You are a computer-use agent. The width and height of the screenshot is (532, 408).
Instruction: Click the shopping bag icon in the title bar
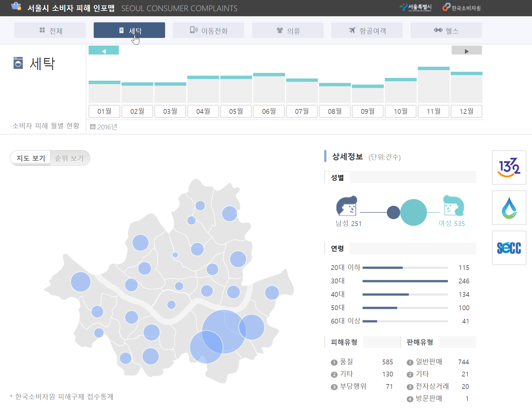[16, 8]
